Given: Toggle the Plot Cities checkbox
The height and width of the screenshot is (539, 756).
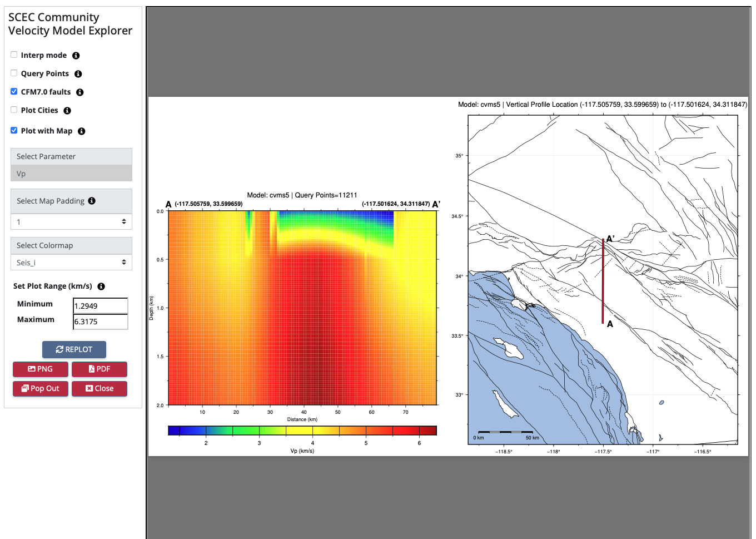Looking at the screenshot, I should click(x=14, y=110).
